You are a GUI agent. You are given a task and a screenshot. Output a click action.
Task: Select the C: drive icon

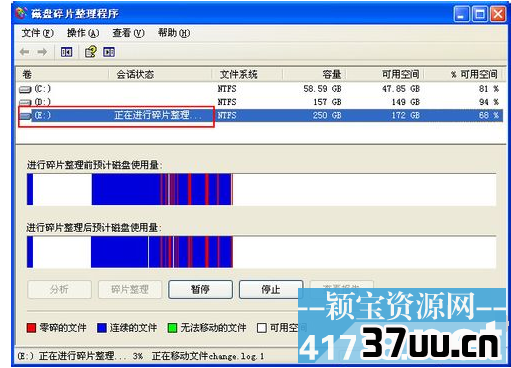tap(25, 89)
